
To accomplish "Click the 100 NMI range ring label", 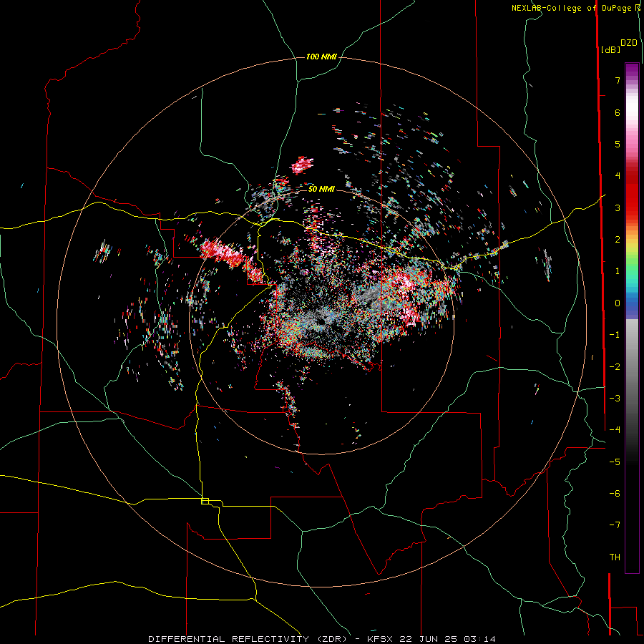I will 321,57.
